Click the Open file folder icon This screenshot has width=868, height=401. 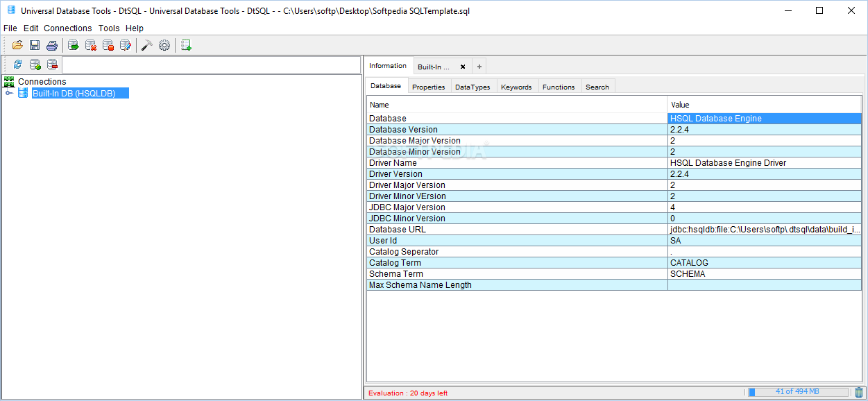[17, 45]
